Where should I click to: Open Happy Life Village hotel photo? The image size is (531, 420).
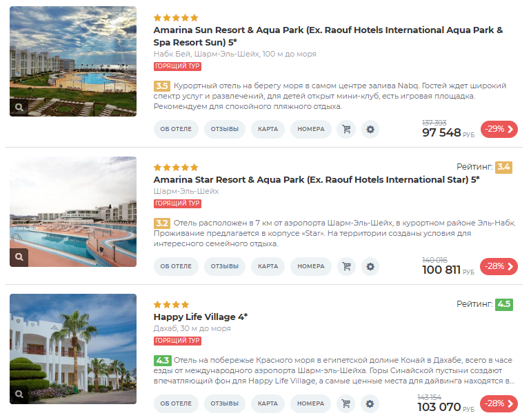tap(73, 349)
